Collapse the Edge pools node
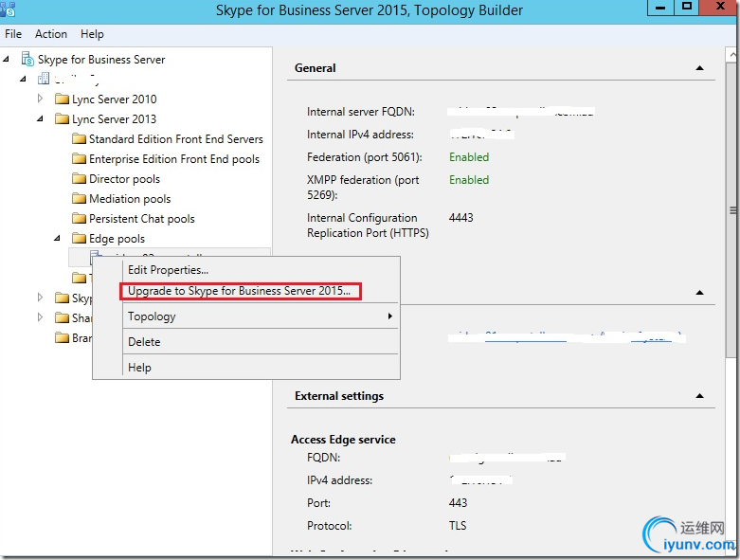 pos(57,238)
